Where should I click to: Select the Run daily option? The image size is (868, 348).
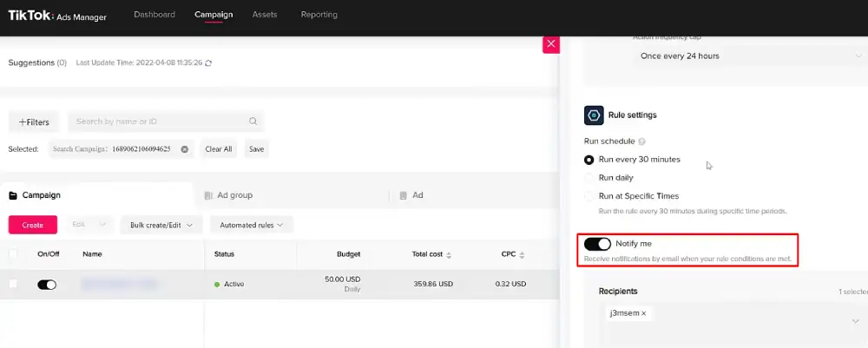click(589, 178)
